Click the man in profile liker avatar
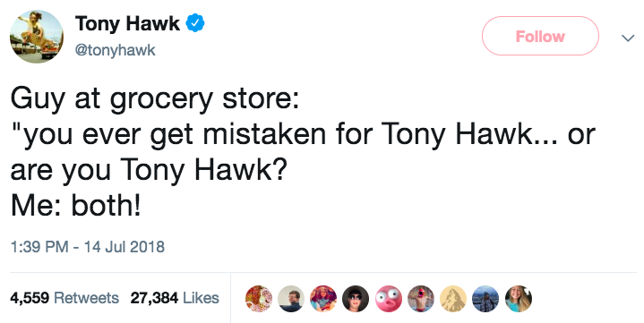 point(291,299)
